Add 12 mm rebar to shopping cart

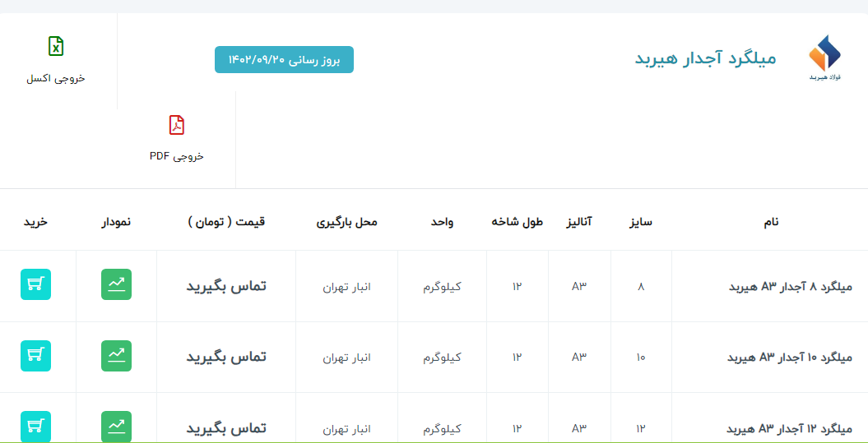[35, 426]
